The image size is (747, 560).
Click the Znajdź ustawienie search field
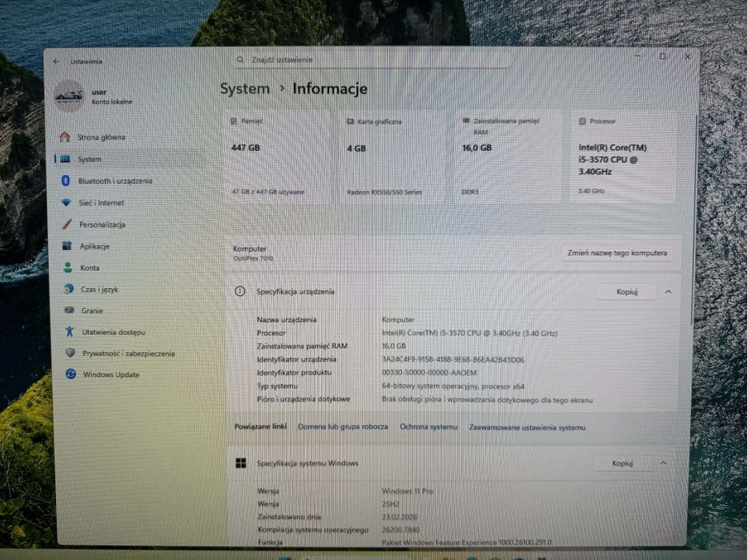(371, 60)
